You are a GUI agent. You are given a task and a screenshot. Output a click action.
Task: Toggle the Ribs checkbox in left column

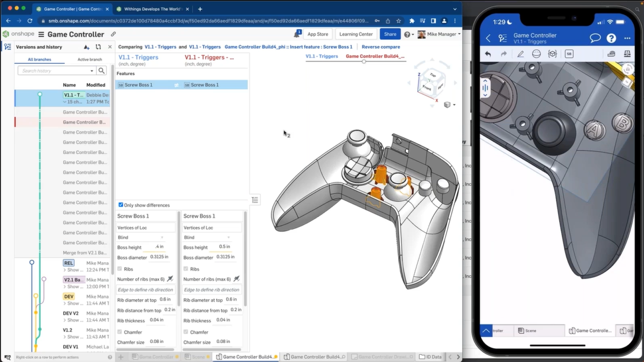click(120, 269)
